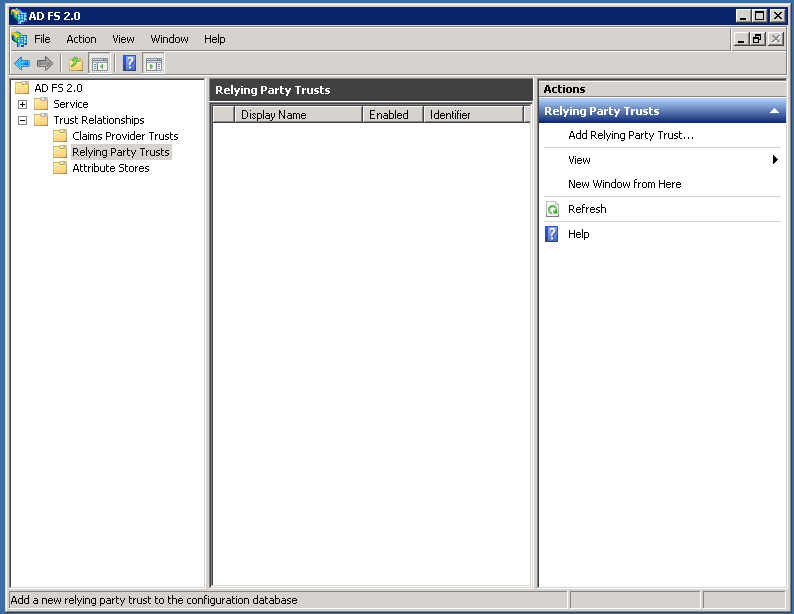Toggle the Show/Hide Action Pane icon

click(x=153, y=64)
